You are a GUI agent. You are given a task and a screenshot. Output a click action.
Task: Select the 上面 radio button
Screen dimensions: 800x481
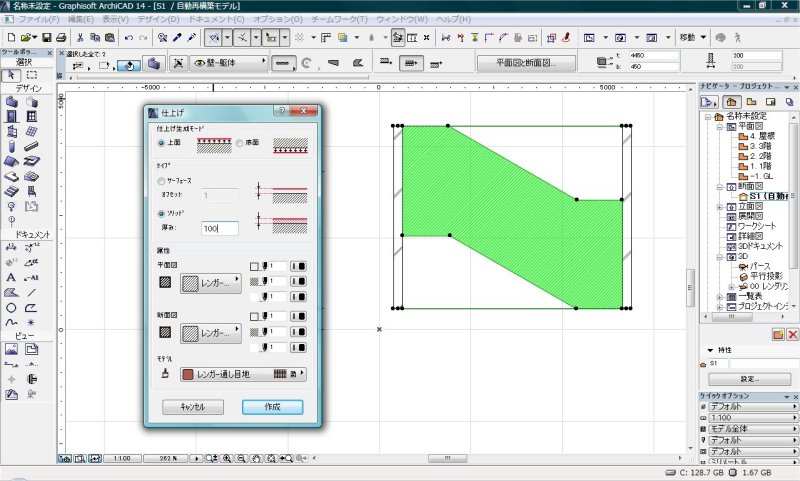coord(162,143)
